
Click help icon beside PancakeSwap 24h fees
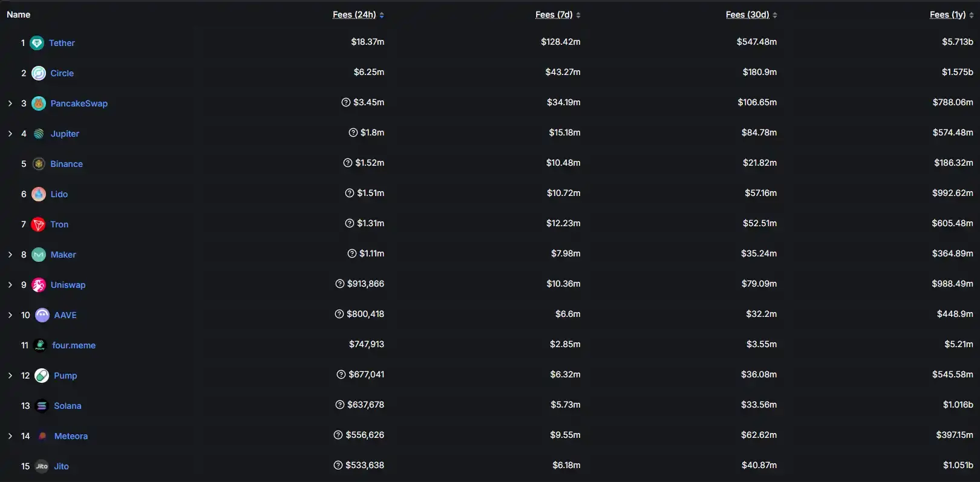pyautogui.click(x=346, y=102)
